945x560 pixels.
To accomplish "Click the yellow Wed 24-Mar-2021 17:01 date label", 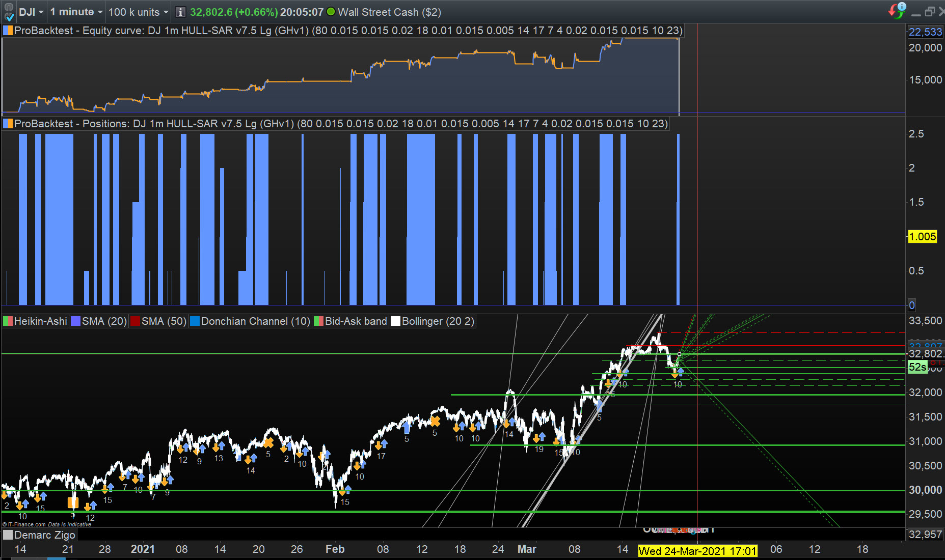I will coord(697,551).
